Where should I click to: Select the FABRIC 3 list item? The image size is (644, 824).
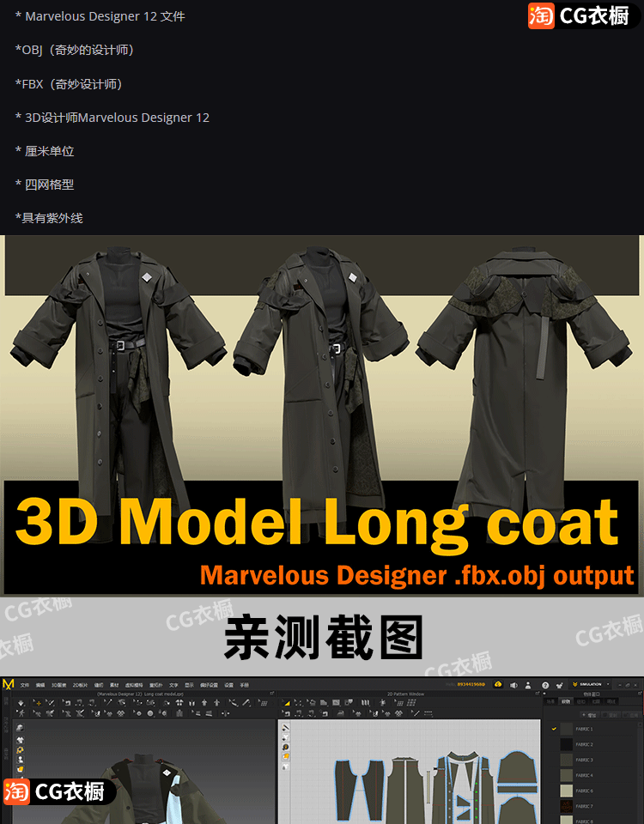585,760
